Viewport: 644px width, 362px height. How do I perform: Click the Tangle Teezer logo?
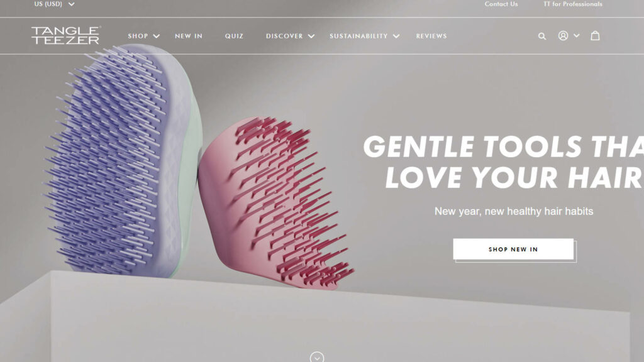65,35
